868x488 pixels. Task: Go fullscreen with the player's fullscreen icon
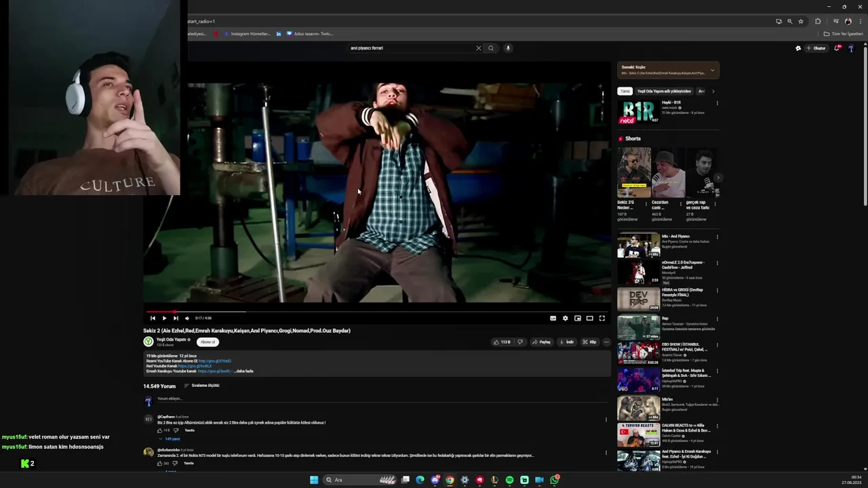click(x=602, y=318)
